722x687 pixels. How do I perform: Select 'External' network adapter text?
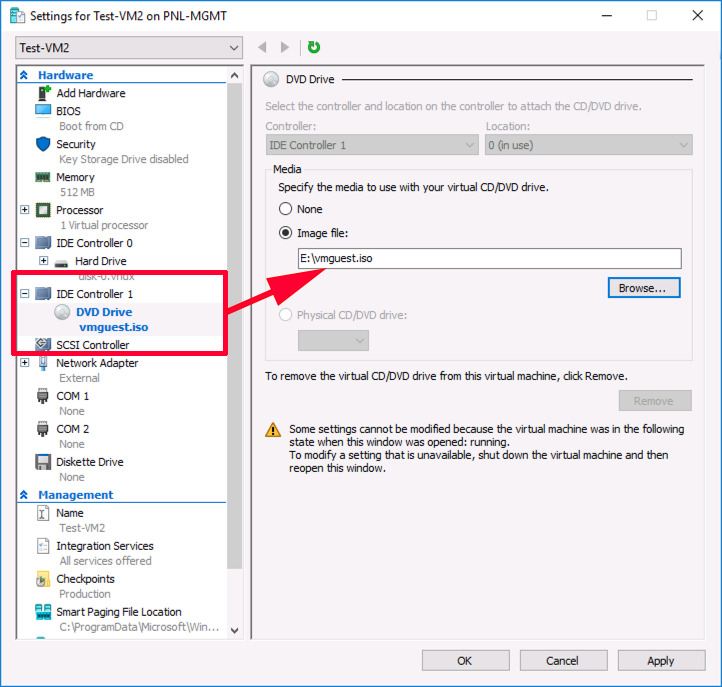coord(79,378)
